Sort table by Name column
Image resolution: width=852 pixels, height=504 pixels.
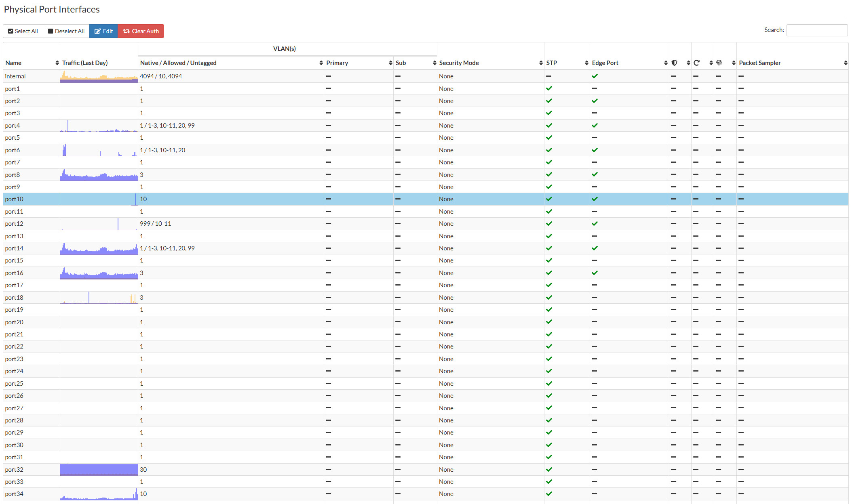tap(32, 63)
